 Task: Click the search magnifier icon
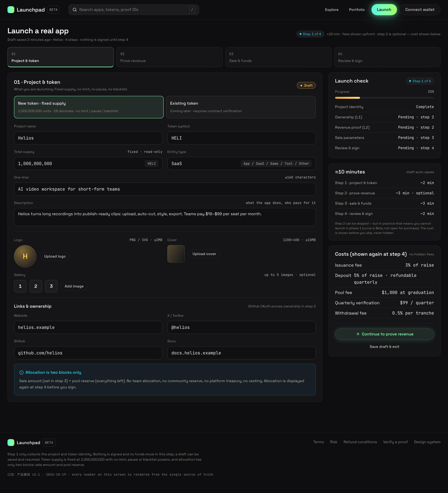coord(75,9)
